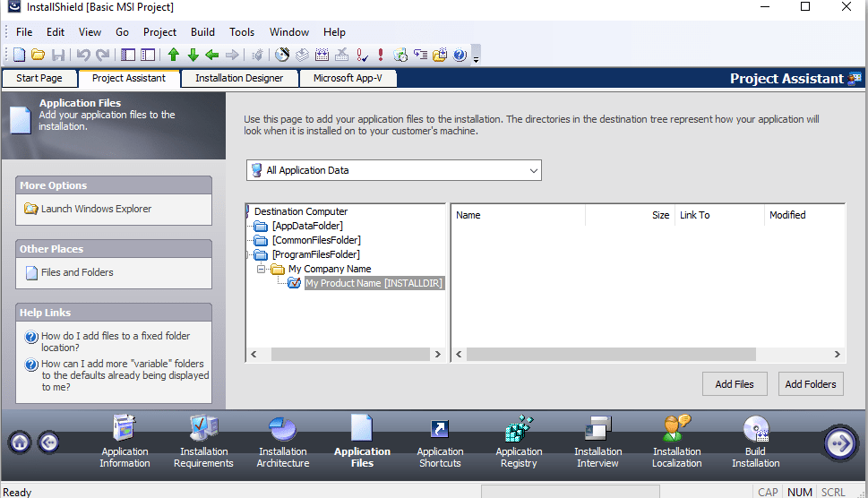Click the Add Folders button
868x498 pixels.
pos(811,384)
